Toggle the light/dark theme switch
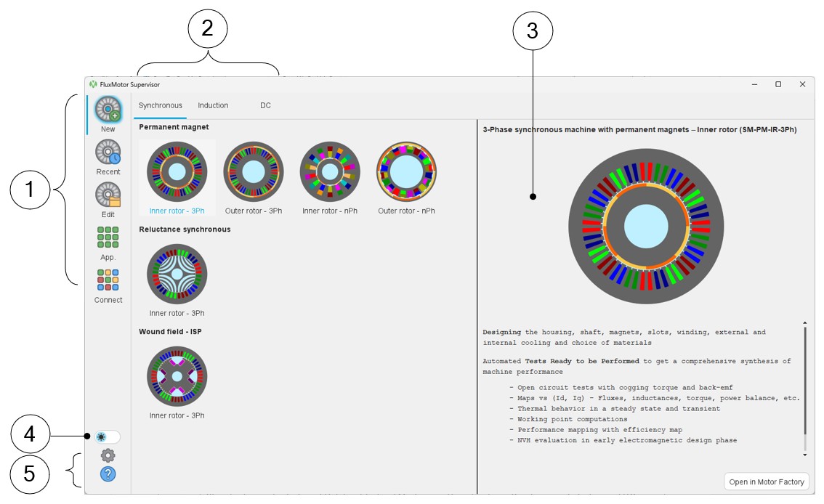 pos(108,436)
